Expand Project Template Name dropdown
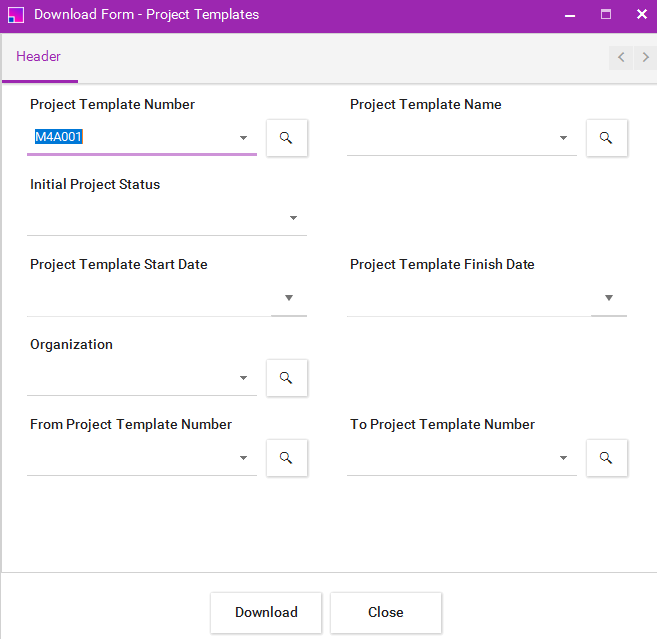This screenshot has height=639, width=657. pyautogui.click(x=564, y=138)
